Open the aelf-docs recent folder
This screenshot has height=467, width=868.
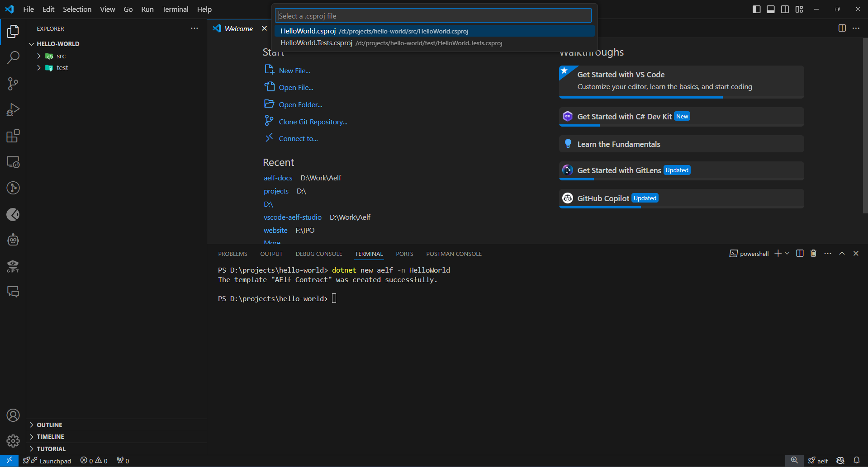tap(278, 178)
